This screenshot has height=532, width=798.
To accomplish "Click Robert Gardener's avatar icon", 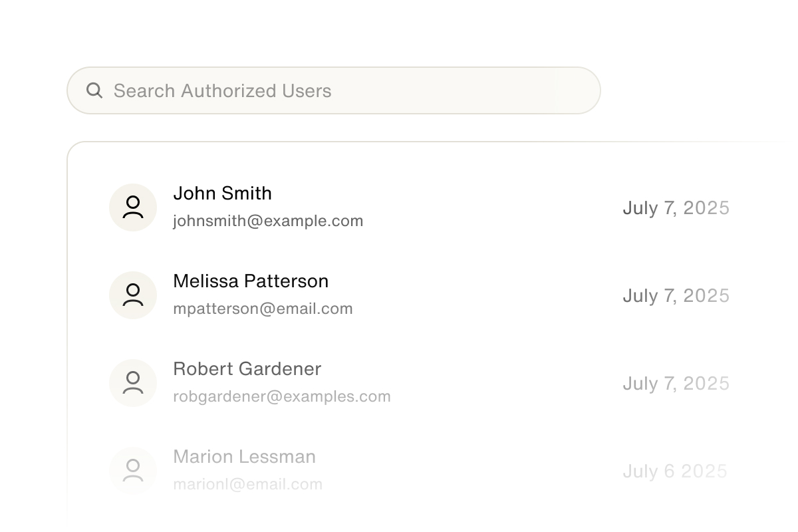I will point(133,383).
